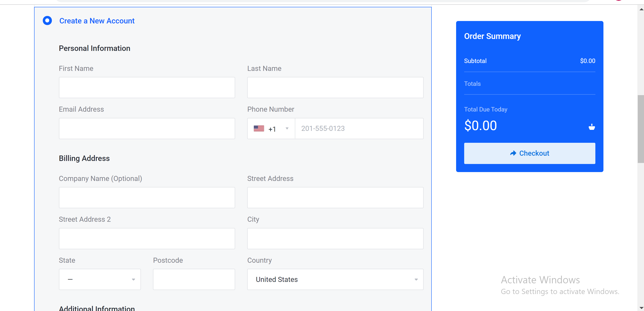Click the Checkout button
644x311 pixels.
529,153
